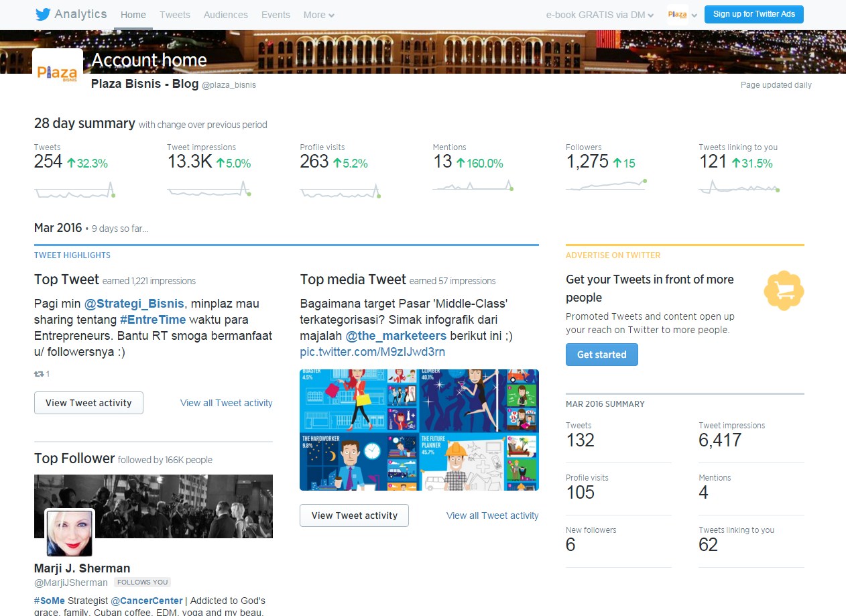
Task: Click the 105 March profile visits value
Action: click(580, 493)
